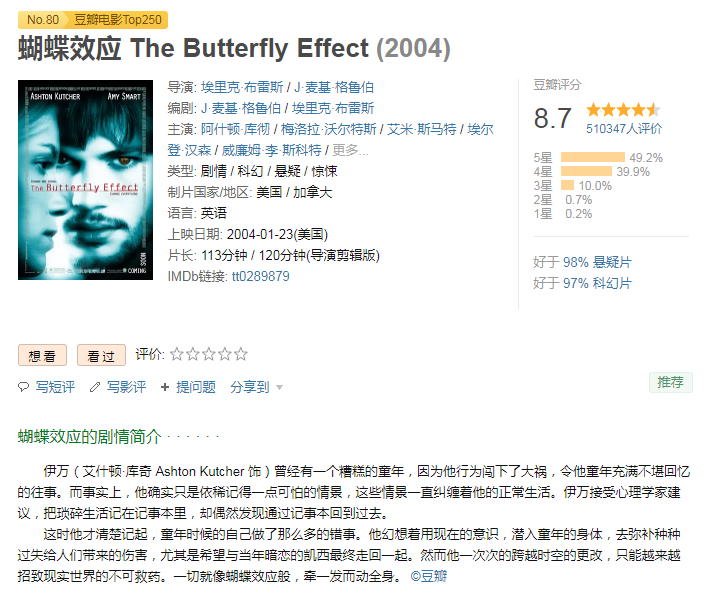722x596 pixels.
Task: Click the pencil icon for 写影评
Action: click(x=95, y=387)
